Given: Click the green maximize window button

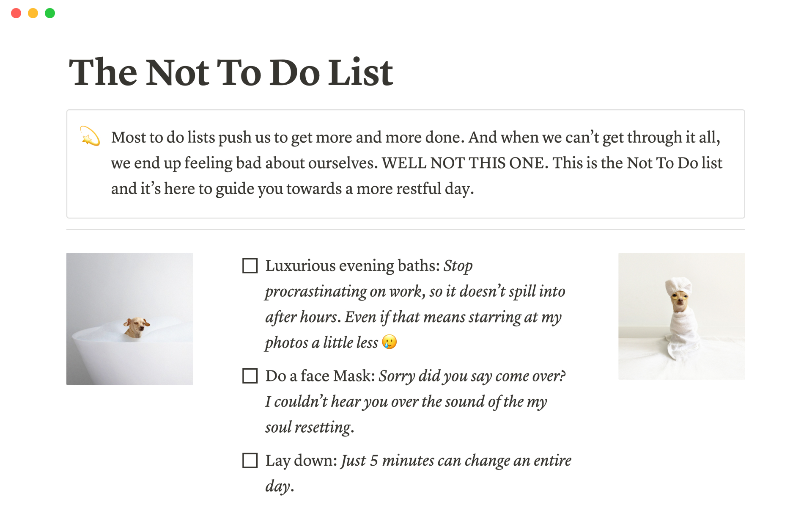Looking at the screenshot, I should click(x=50, y=13).
